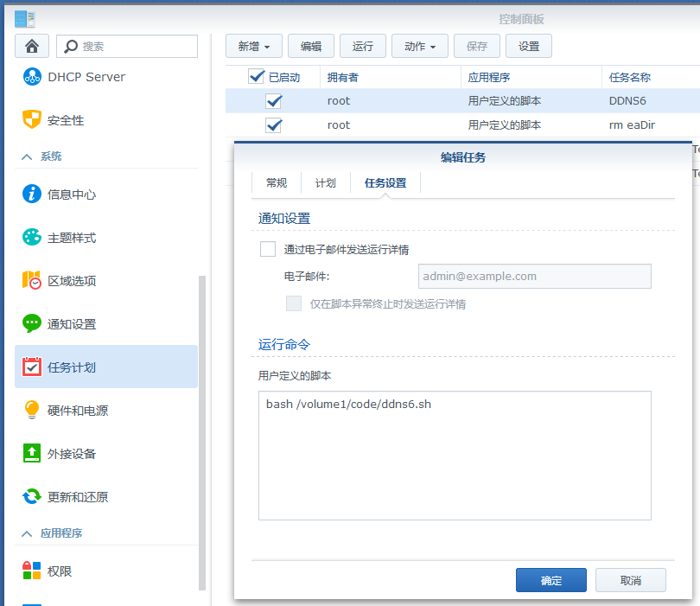Open the Security shield icon

(x=32, y=119)
